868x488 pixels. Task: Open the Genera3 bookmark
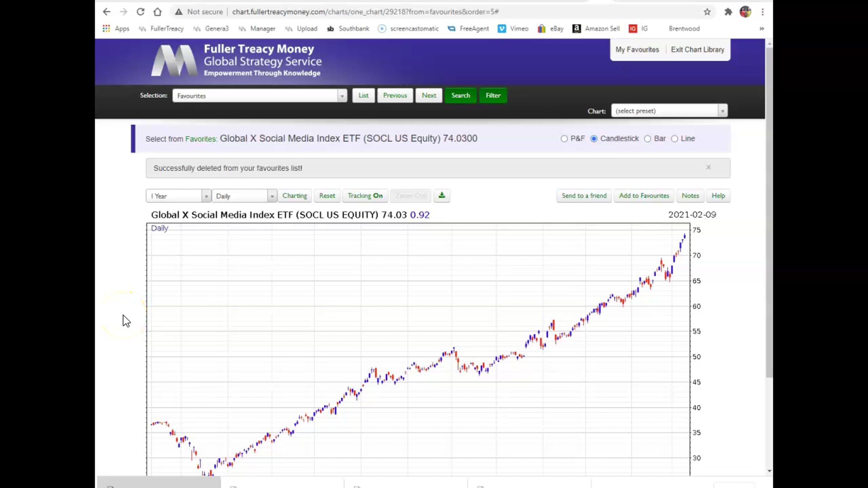(211, 29)
